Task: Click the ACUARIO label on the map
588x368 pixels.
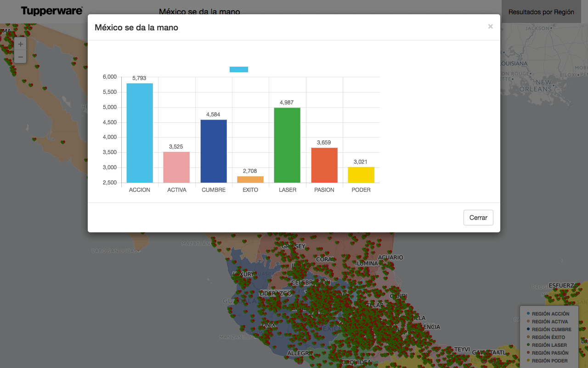Action: [390, 258]
